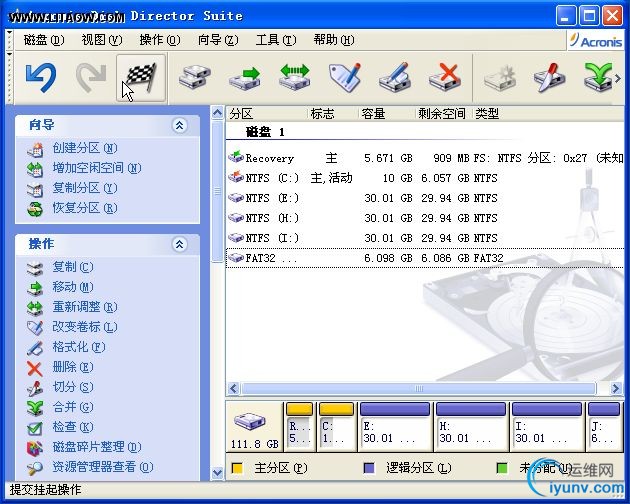Select the FAT32 partition row
Viewport: 630px width, 504px height.
425,258
